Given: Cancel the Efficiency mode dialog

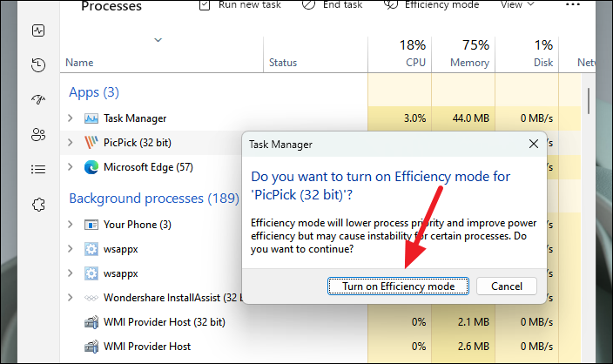Looking at the screenshot, I should coord(507,286).
